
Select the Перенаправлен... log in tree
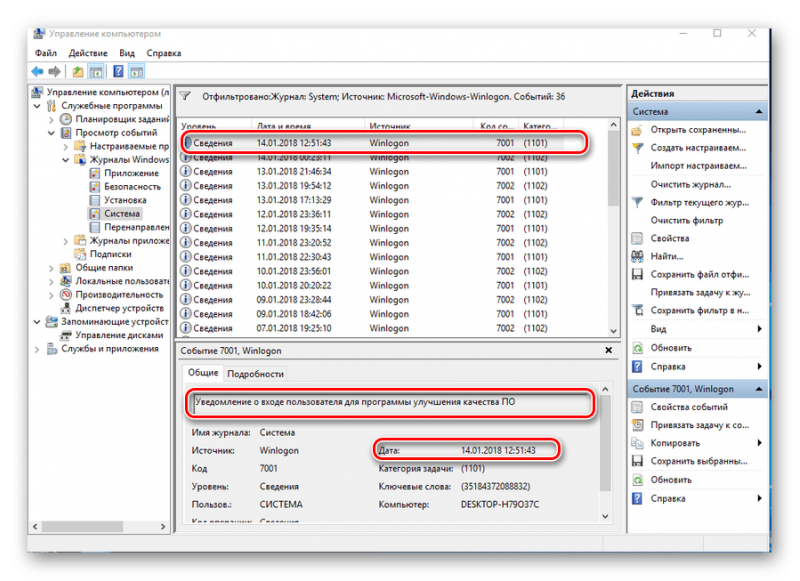point(136,227)
